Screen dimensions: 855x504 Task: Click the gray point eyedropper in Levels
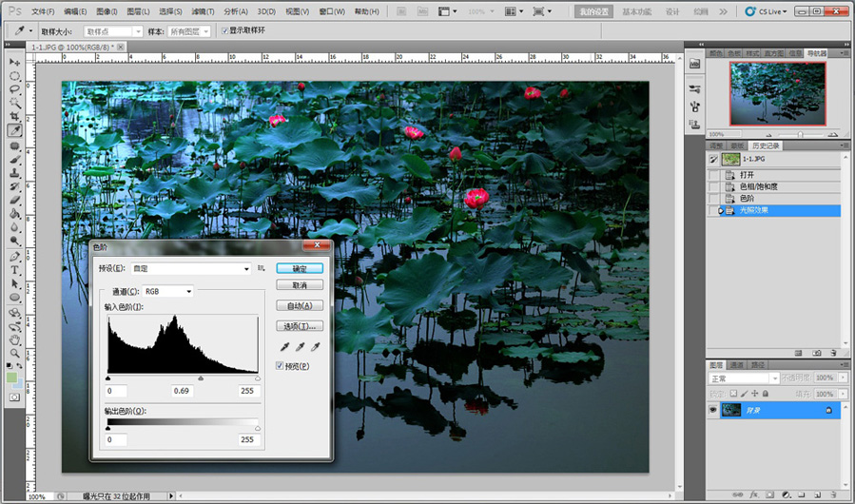tap(300, 348)
